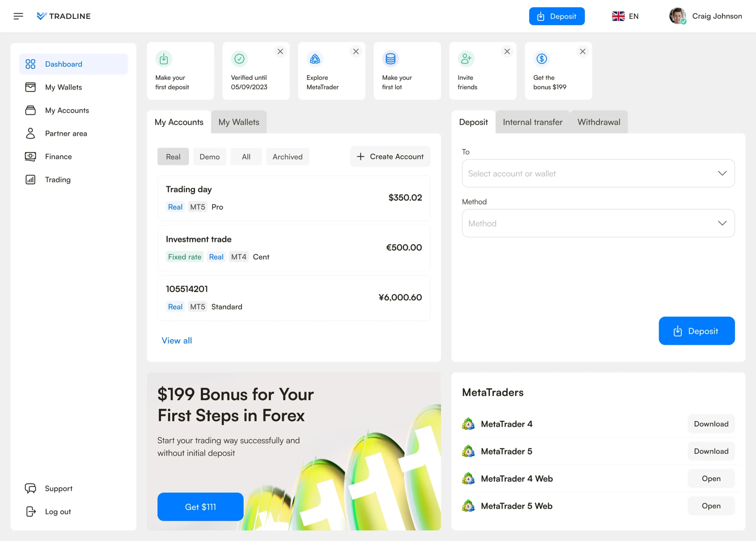Click the Explore MetaTrader card icon
This screenshot has width=756, height=541.
pos(315,59)
